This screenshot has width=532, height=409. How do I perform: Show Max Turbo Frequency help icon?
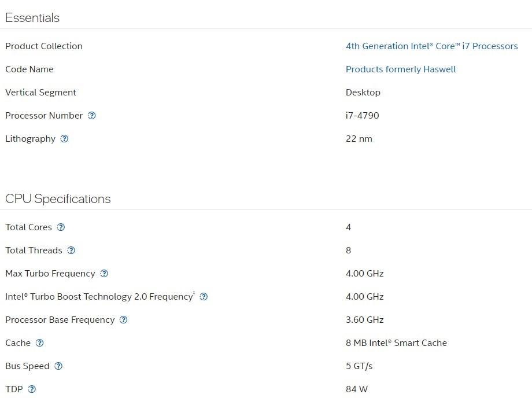point(104,274)
